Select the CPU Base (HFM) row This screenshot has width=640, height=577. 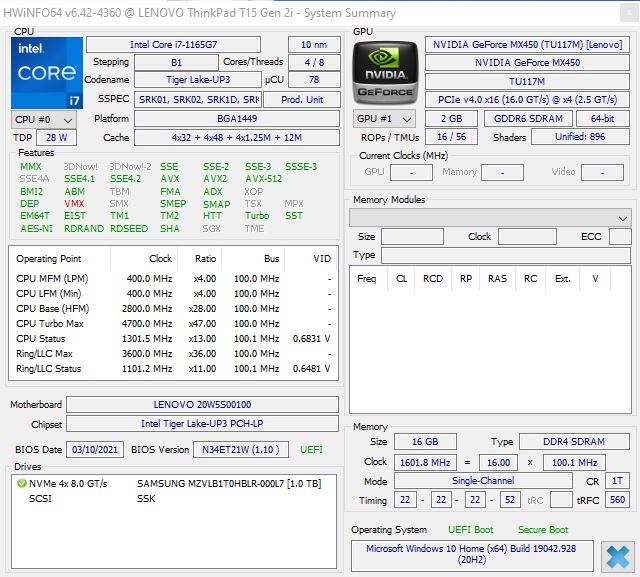(173, 308)
